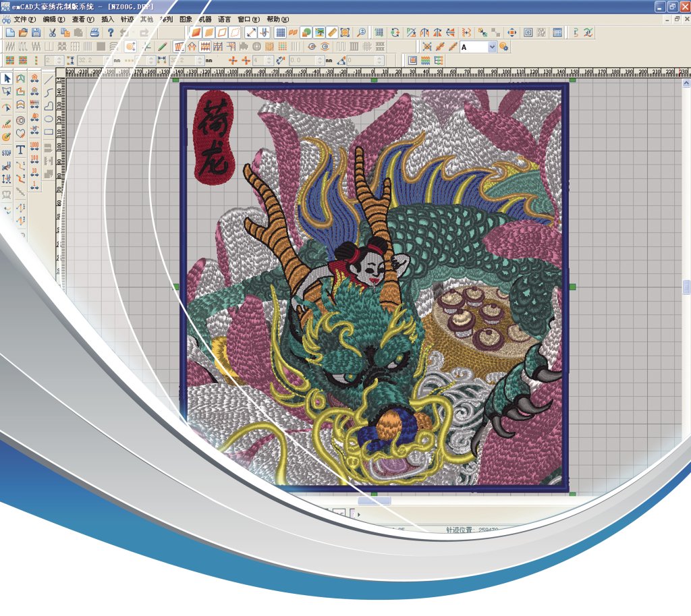Select the curve line drawing tool
Image resolution: width=691 pixels, height=616 pixels.
click(49, 92)
